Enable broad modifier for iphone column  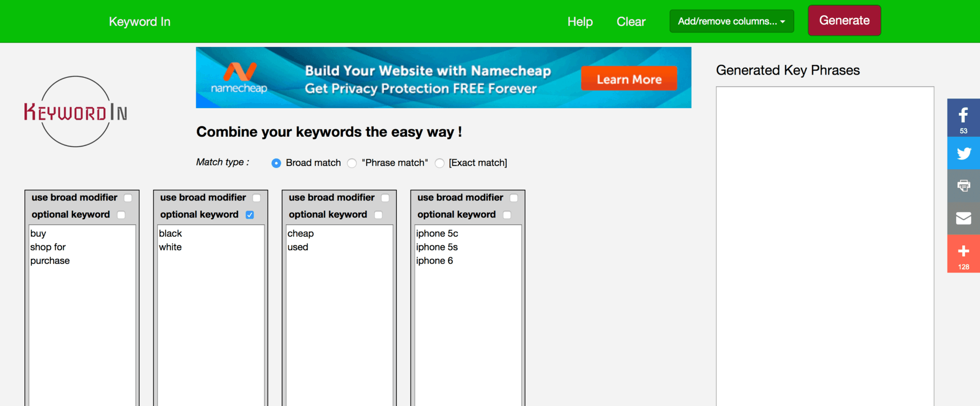tap(514, 198)
